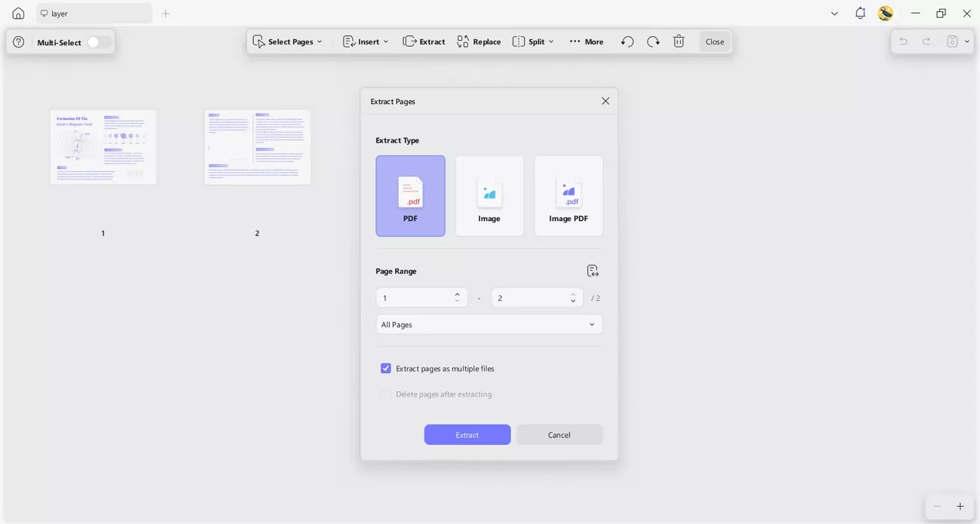The height and width of the screenshot is (524, 980).
Task: Uncheck Extract pages as multiple files
Action: pos(386,368)
